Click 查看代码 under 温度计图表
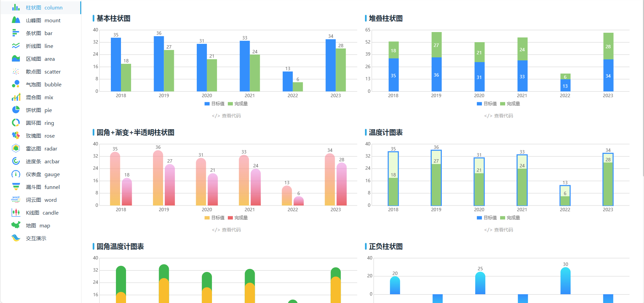644x303 pixels. coord(498,230)
